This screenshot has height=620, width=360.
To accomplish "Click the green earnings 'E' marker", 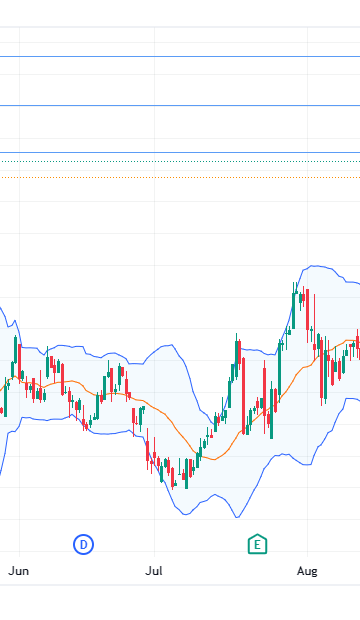I will [x=257, y=544].
